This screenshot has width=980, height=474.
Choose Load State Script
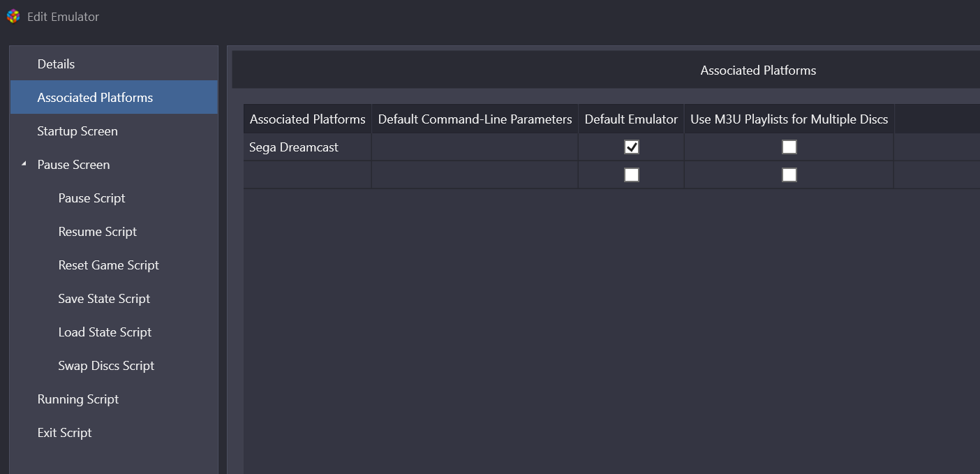pos(105,332)
